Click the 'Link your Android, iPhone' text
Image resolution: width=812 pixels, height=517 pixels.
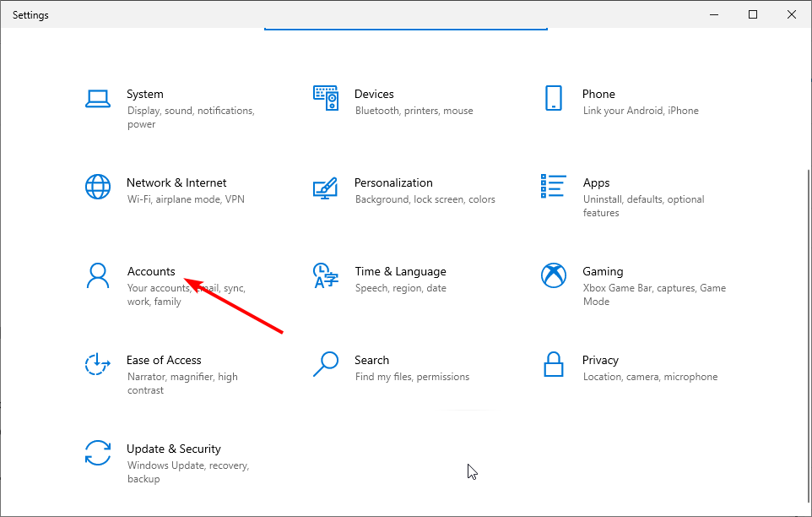[x=641, y=110]
